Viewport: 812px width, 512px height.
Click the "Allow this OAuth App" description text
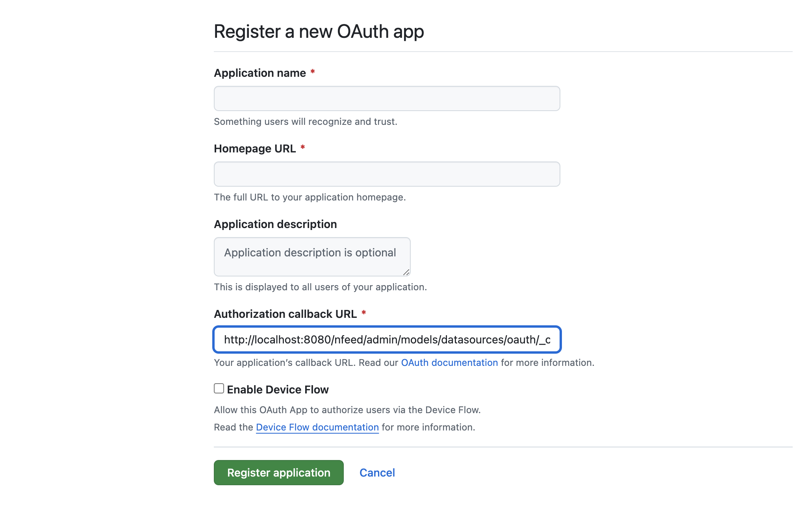(347, 410)
